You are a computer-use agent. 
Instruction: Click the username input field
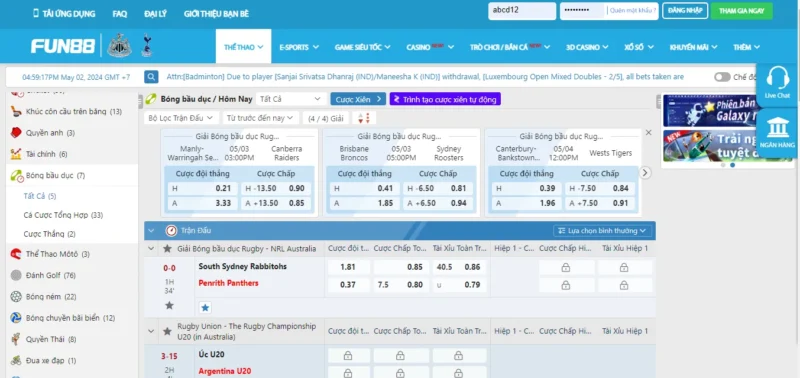tap(522, 11)
